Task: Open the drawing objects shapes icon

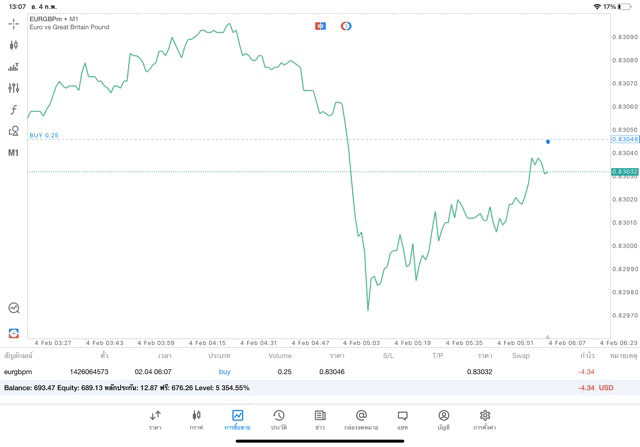Action: [x=14, y=131]
